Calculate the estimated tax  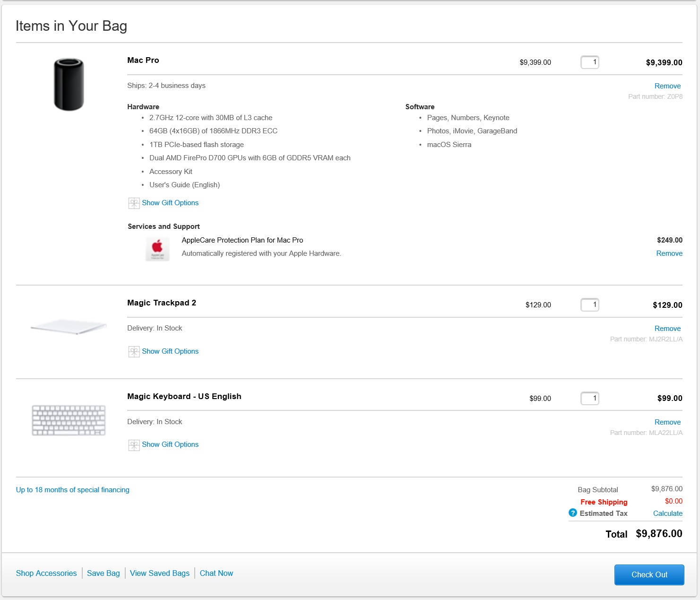pos(667,513)
